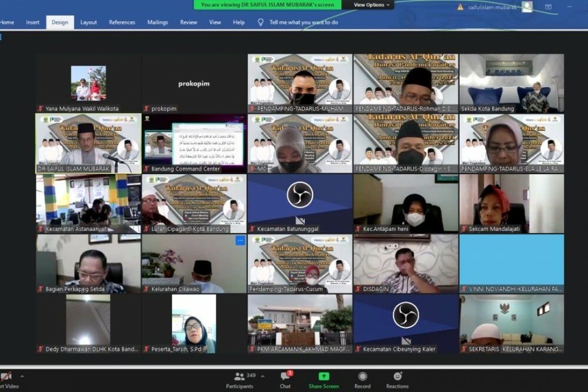Image resolution: width=588 pixels, height=392 pixels.
Task: Click the Tell Me lightbulb icon
Action: [261, 22]
